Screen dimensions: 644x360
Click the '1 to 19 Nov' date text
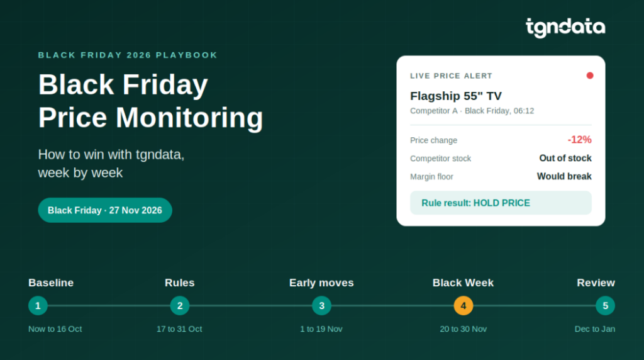[321, 329]
